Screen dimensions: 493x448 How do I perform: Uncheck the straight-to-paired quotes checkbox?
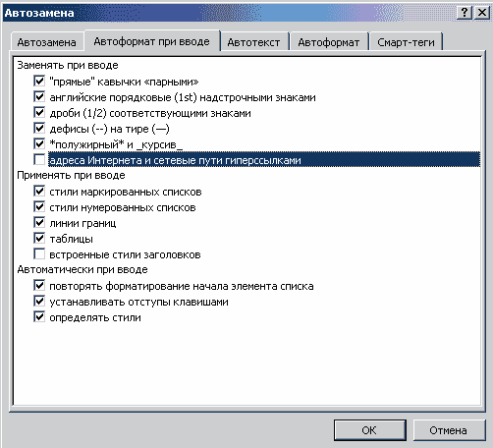point(39,81)
